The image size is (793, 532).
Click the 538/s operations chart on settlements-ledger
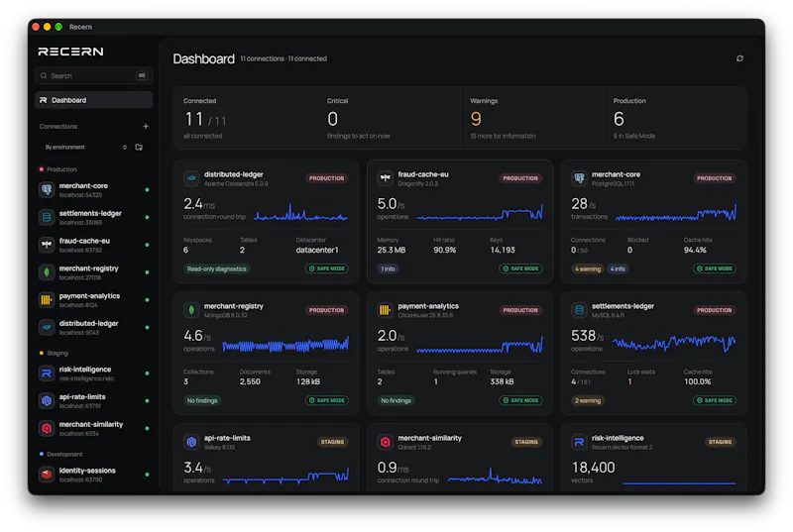[674, 343]
